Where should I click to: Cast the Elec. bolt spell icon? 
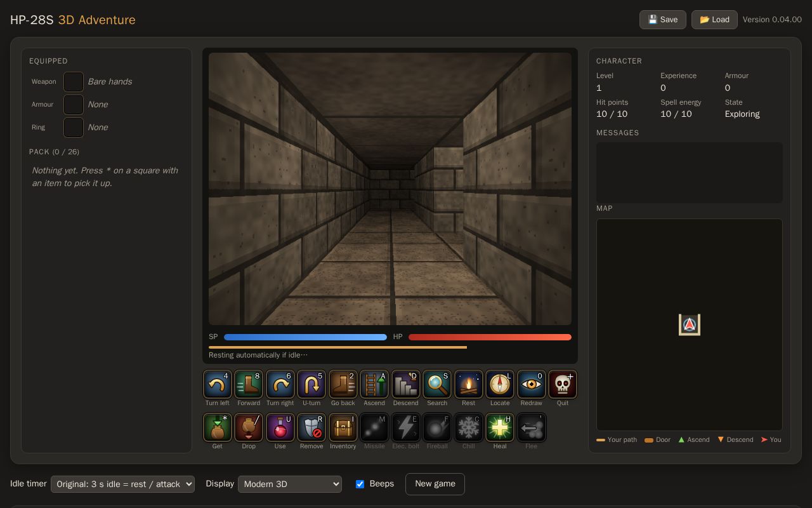405,427
